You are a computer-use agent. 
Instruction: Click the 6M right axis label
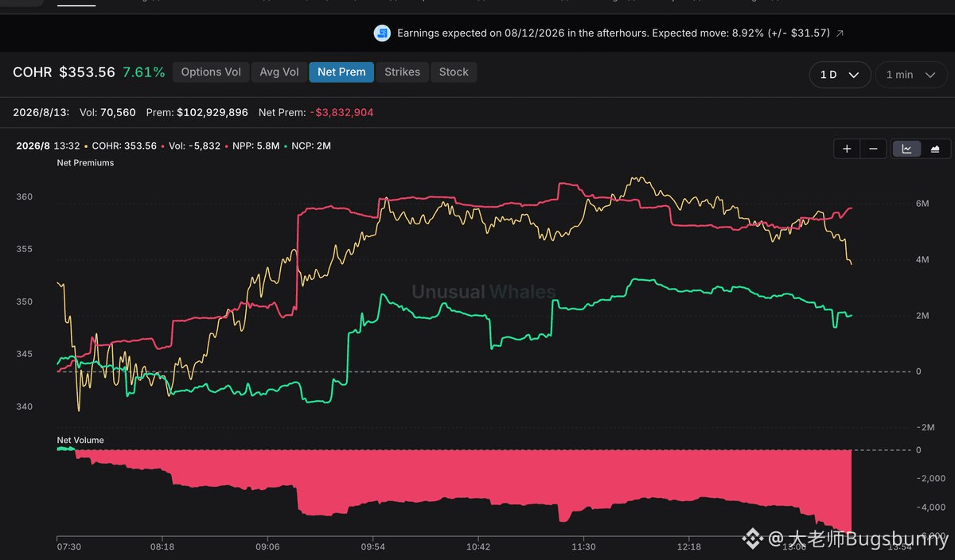(922, 204)
